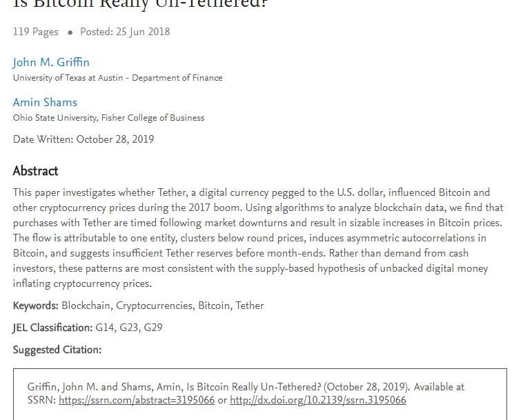Viewport: 532px width, 420px height.
Task: Click the G23 JEL code
Action: tap(129, 328)
